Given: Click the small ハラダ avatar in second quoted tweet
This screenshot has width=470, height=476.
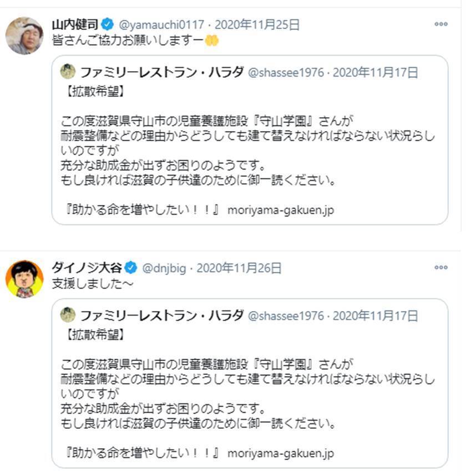Looking at the screenshot, I should [68, 315].
